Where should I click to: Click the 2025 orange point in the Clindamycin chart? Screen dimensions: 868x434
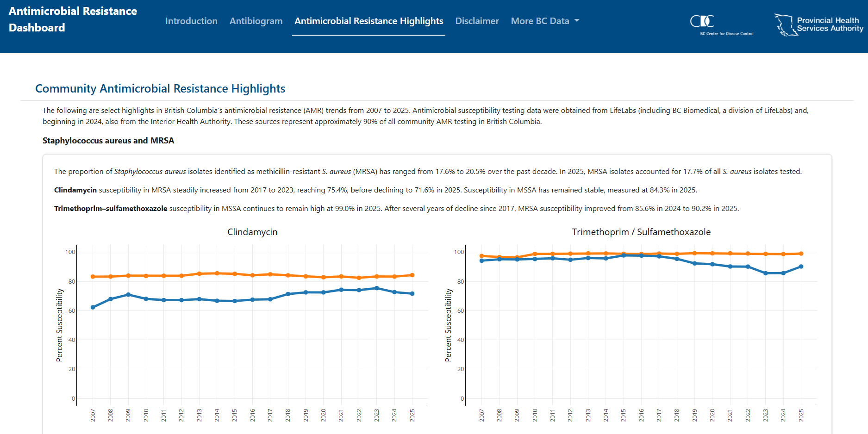coord(412,275)
